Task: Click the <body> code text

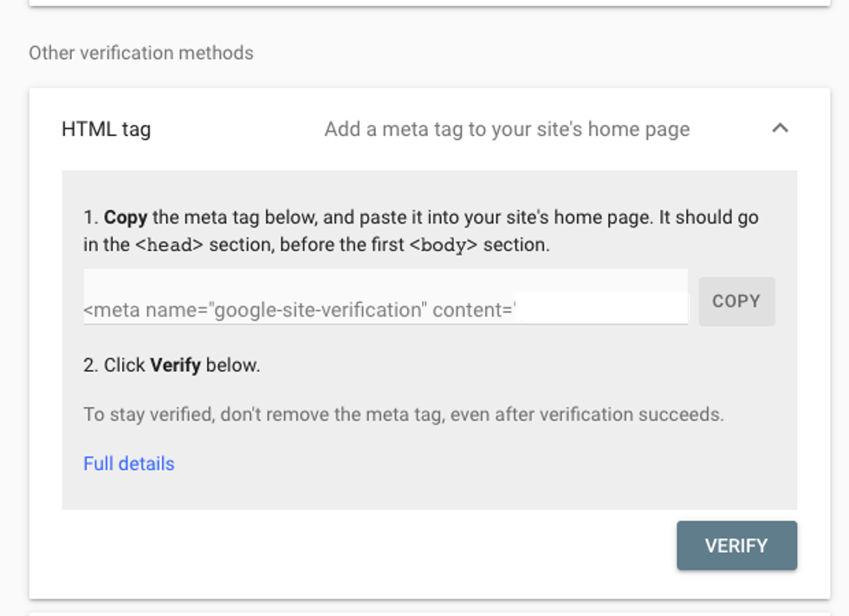Action: click(443, 245)
